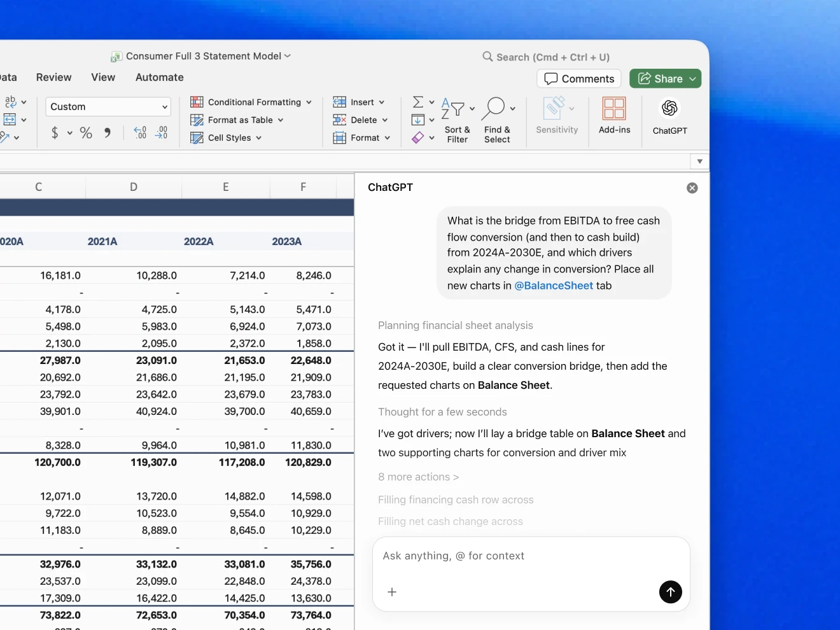The image size is (840, 630).
Task: Open Conditional Formatting
Action: [251, 102]
